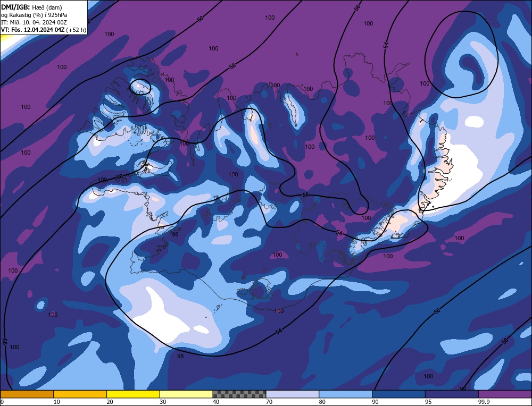The width and height of the screenshot is (532, 406).
Task: Click the dark navy 95–99.9 legend swatch
Action: (x=452, y=394)
